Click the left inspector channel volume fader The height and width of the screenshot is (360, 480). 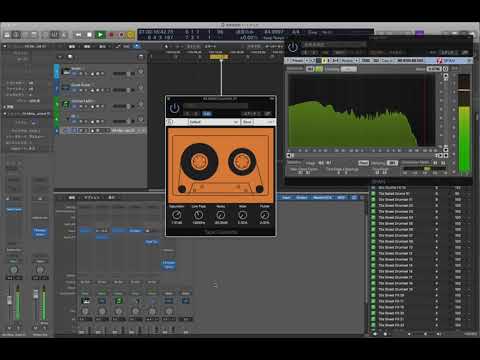[x=10, y=300]
